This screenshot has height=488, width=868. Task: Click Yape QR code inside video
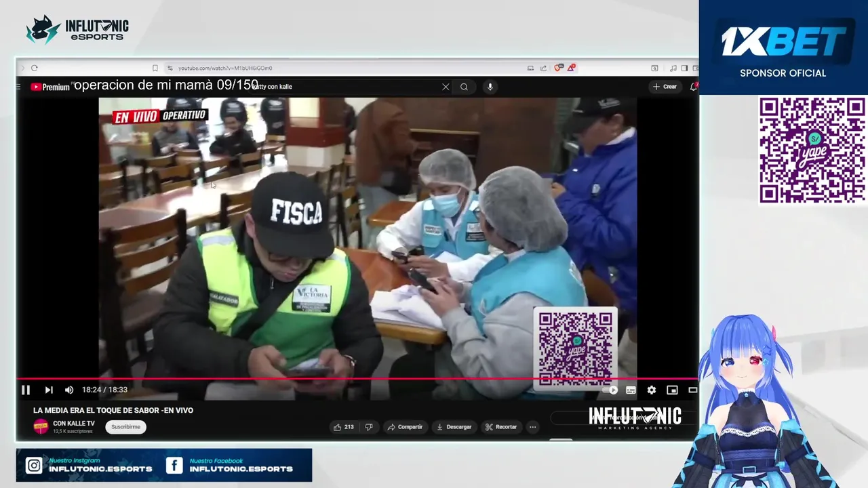pyautogui.click(x=576, y=348)
